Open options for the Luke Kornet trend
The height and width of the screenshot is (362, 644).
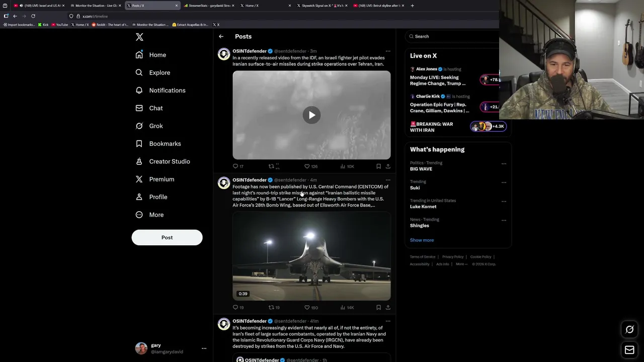click(x=504, y=202)
